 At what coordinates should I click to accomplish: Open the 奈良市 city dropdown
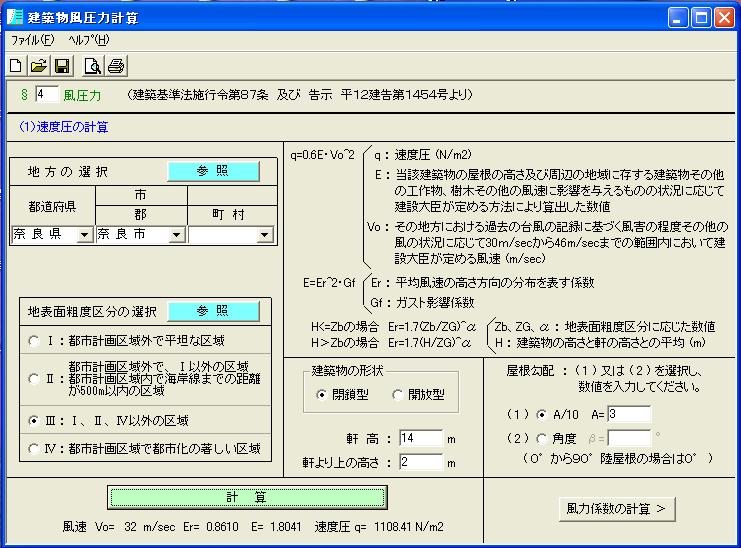[176, 235]
